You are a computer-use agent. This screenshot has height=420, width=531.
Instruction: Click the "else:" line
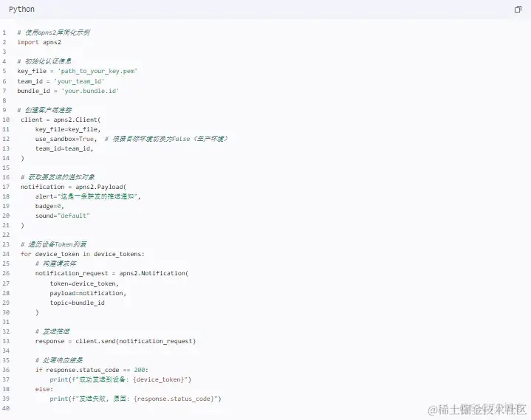[x=44, y=389]
